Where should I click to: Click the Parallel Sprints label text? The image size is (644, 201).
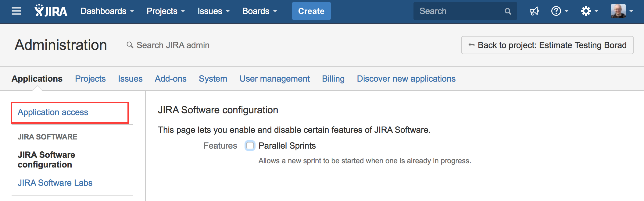287,146
